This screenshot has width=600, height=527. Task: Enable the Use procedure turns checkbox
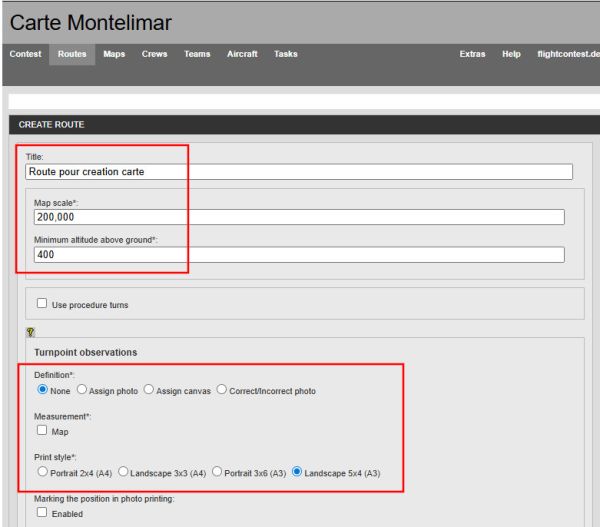point(42,304)
